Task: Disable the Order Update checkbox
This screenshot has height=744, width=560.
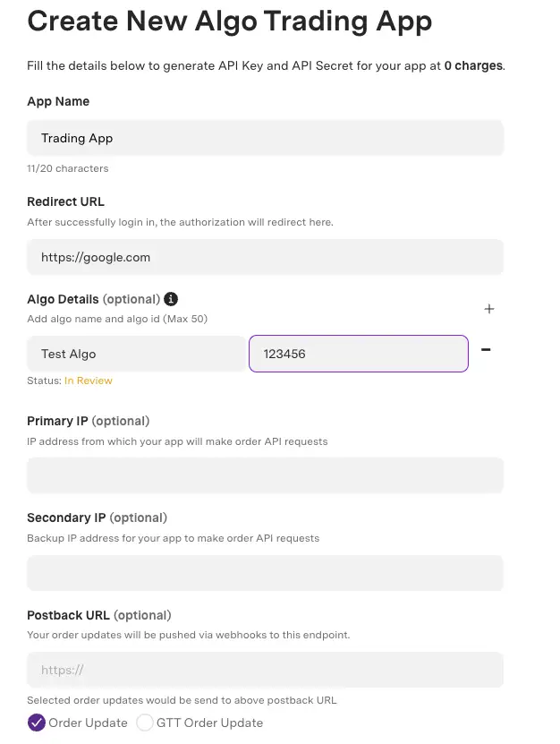Action: tap(36, 723)
